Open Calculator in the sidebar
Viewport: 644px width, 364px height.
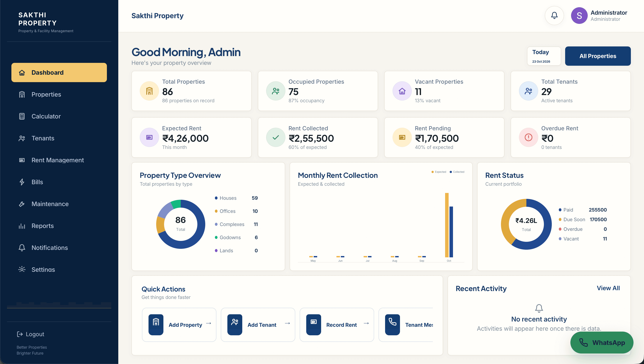pos(59,116)
